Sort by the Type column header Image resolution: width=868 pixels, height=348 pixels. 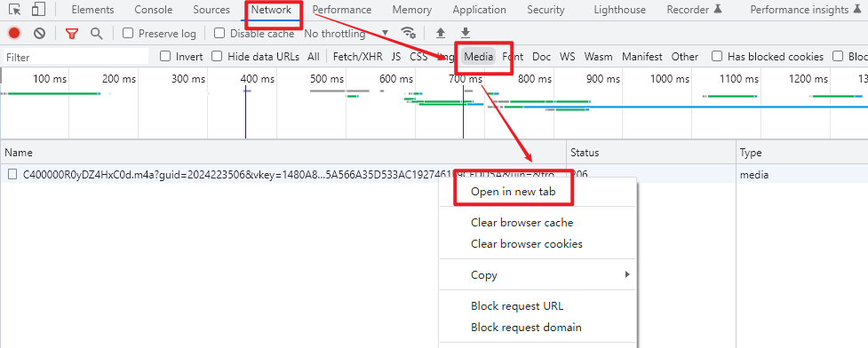pos(801,152)
